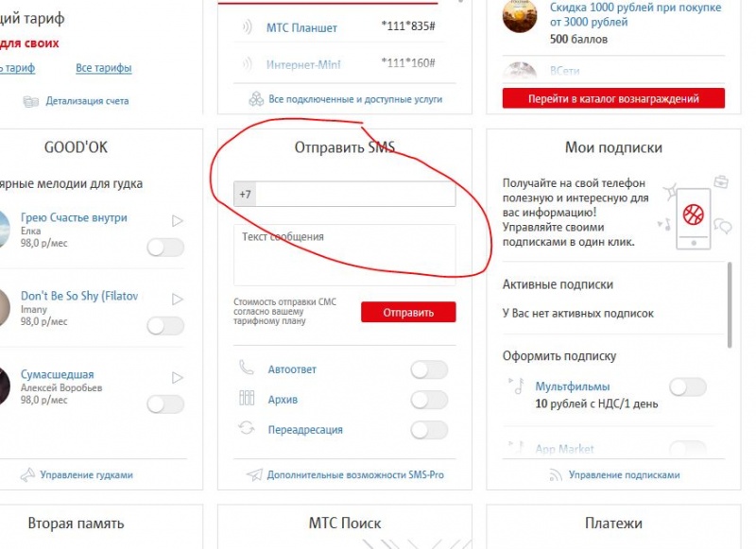Turn on the Архив switch

[429, 400]
